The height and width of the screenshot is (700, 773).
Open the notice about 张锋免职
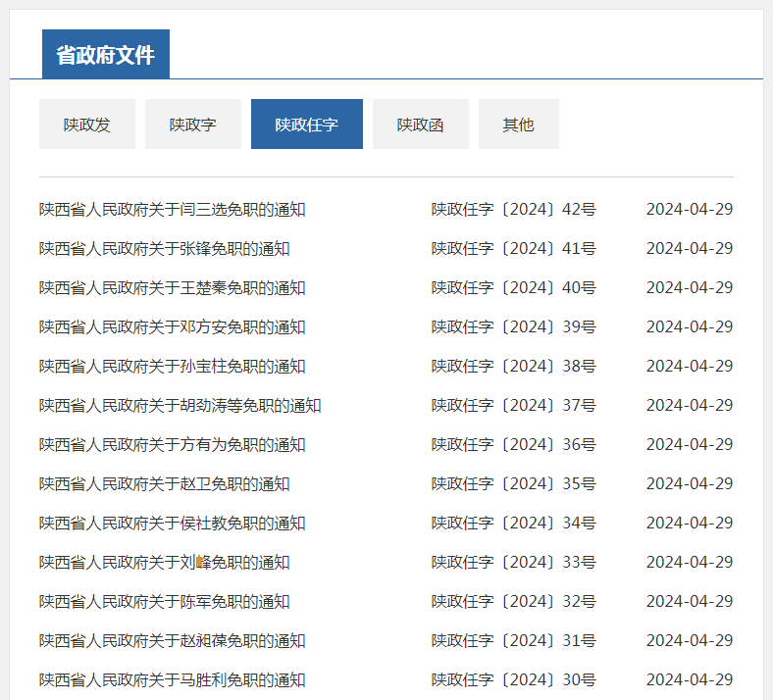point(164,249)
